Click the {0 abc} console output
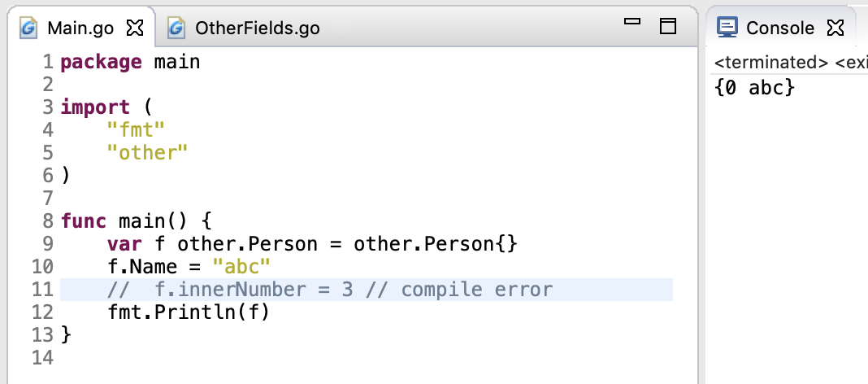The image size is (868, 384). click(x=754, y=88)
